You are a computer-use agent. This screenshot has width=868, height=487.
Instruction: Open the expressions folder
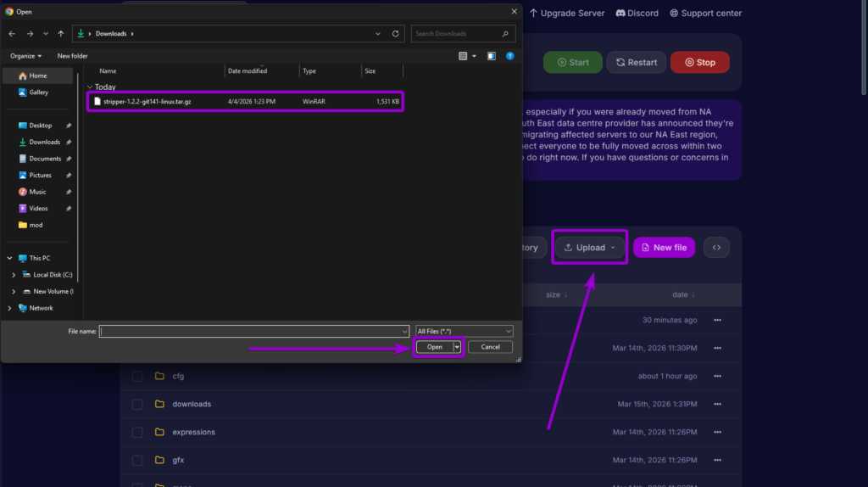[x=193, y=432]
